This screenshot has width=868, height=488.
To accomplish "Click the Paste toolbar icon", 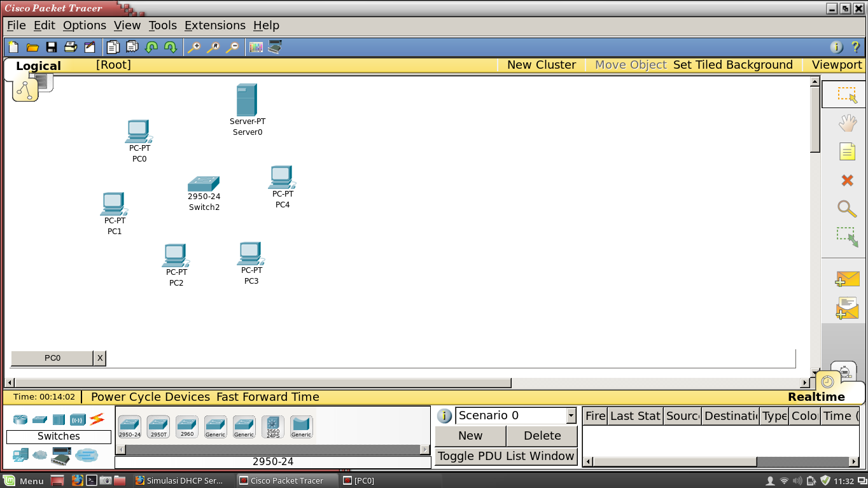I will (132, 47).
